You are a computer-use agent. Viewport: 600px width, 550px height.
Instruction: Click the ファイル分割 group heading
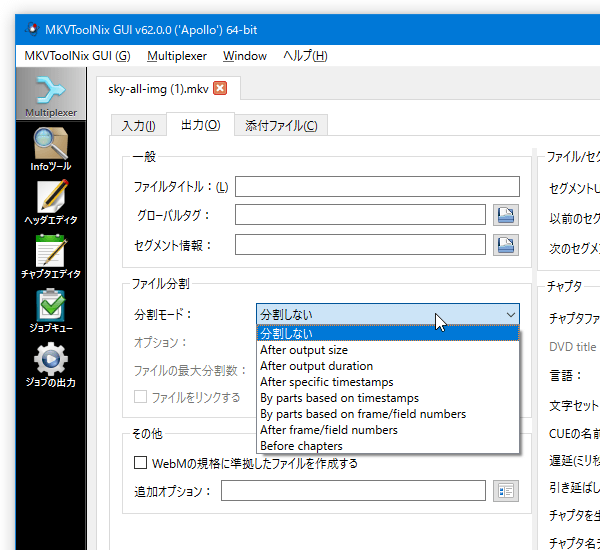[161, 284]
